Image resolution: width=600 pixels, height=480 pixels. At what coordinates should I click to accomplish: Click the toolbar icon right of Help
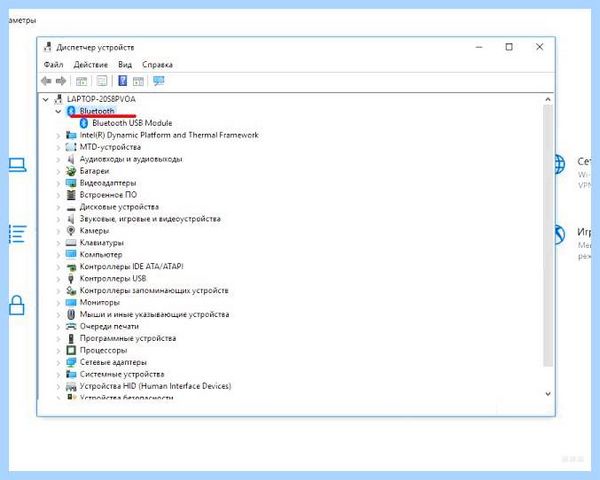click(x=138, y=81)
